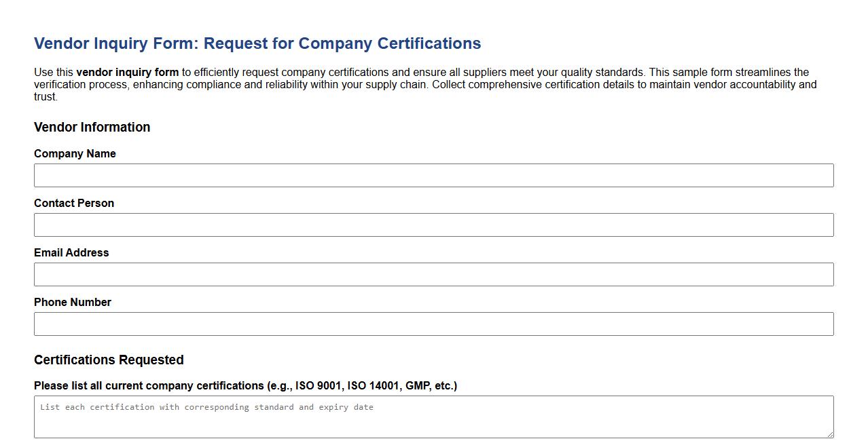Image resolution: width=868 pixels, height=441 pixels.
Task: Click the Email Address input field
Action: pyautogui.click(x=433, y=274)
